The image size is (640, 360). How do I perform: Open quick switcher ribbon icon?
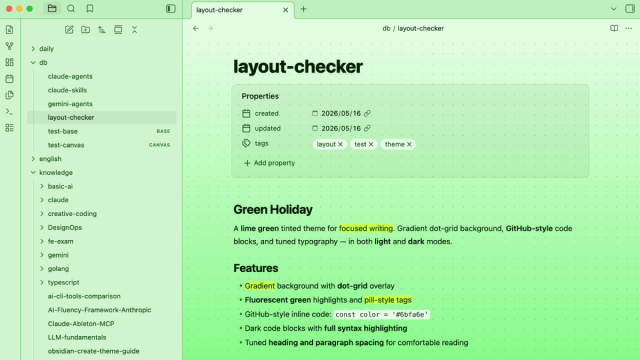pos(9,29)
